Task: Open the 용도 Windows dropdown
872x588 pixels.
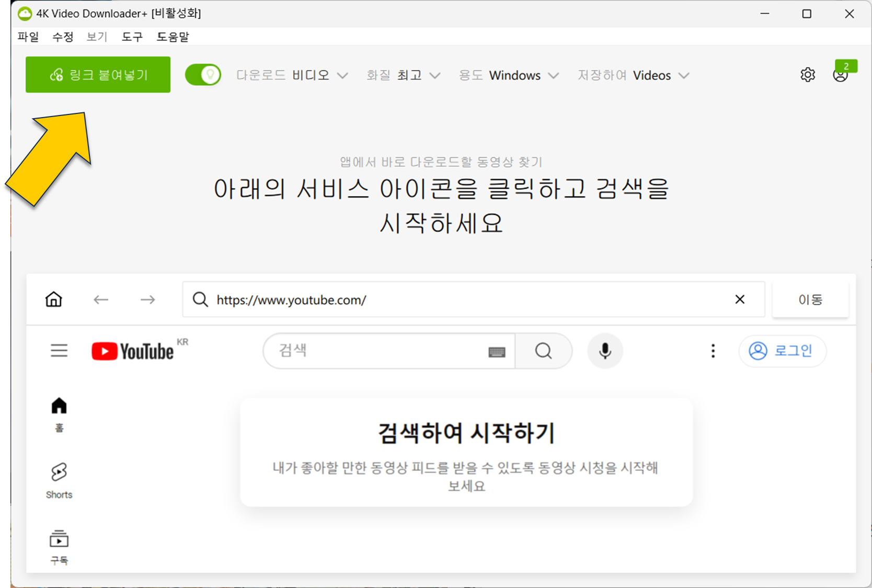Action: 509,75
